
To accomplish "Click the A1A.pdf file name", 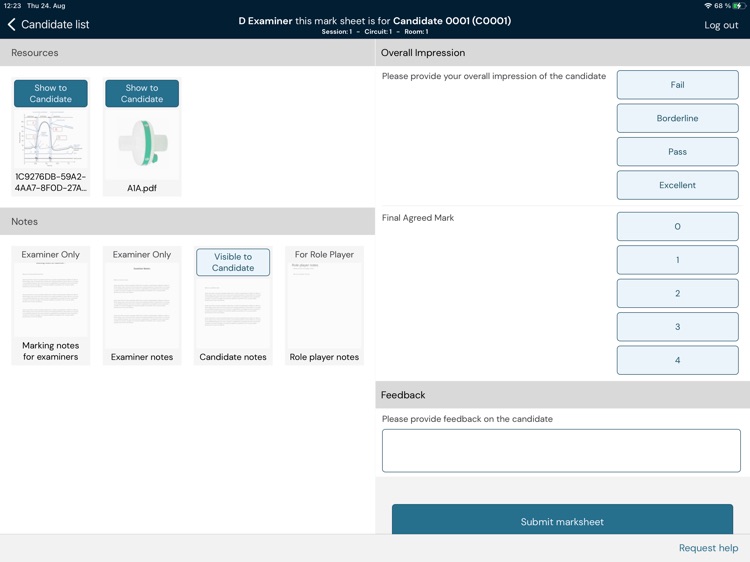I will 142,188.
